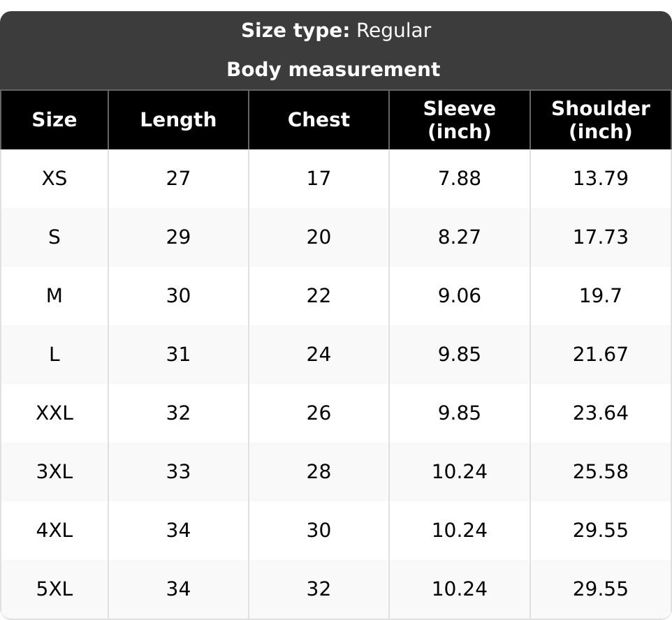Click the length value 33 for 3XL
This screenshot has width=672, height=620.
pyautogui.click(x=178, y=472)
